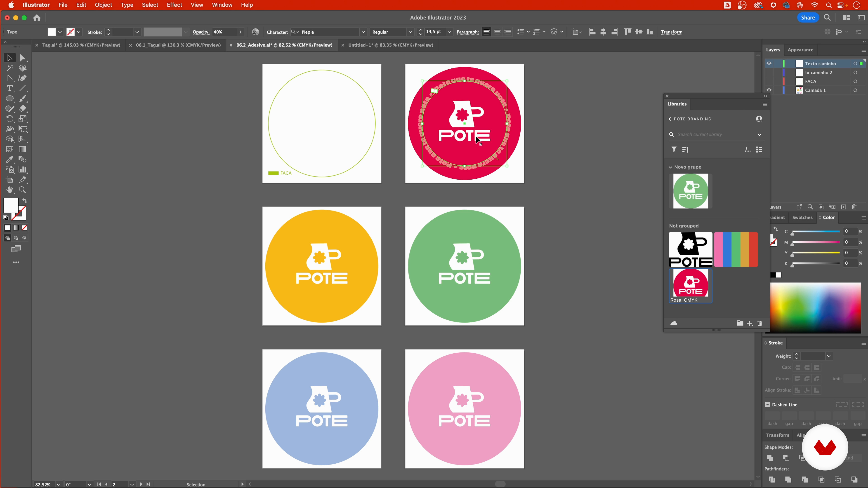Select the Zoom tool
Screen dimensions: 868x488
23,190
